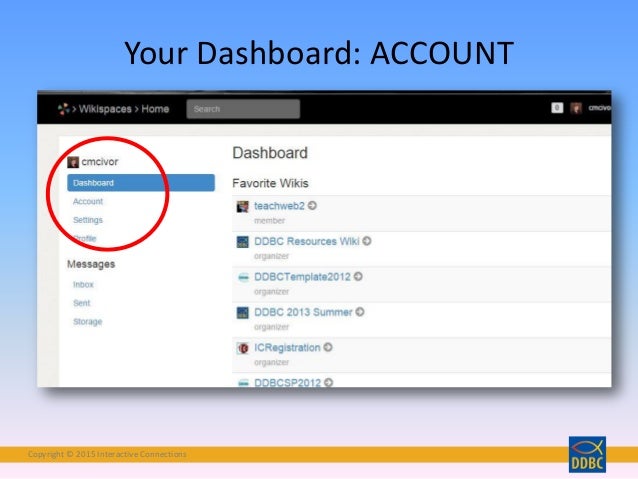Click arrow icon beside DDBC Resources Wiki

click(367, 241)
